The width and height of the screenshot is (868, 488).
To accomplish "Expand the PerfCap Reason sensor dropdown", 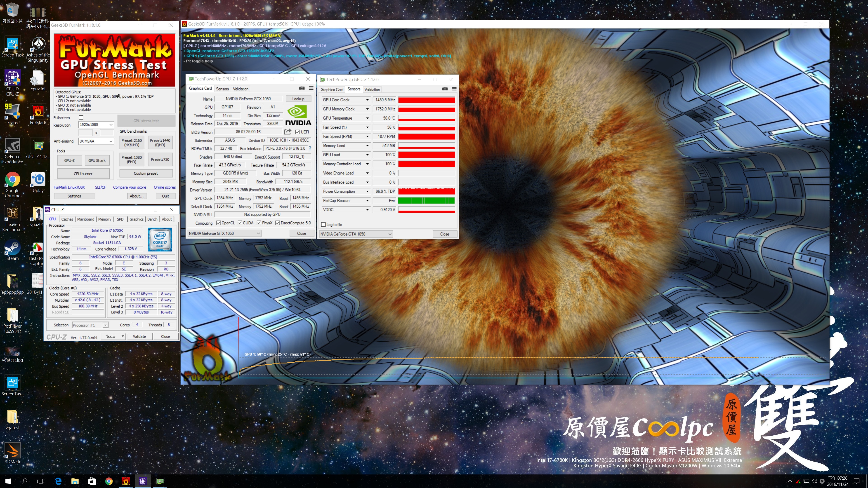I will [367, 200].
